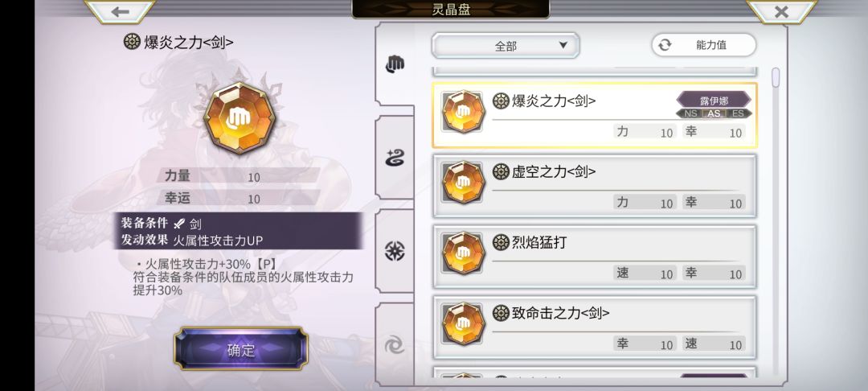Click the 虚空之力 orange gem icon
Viewport: 868px width, 391px height.
464,182
